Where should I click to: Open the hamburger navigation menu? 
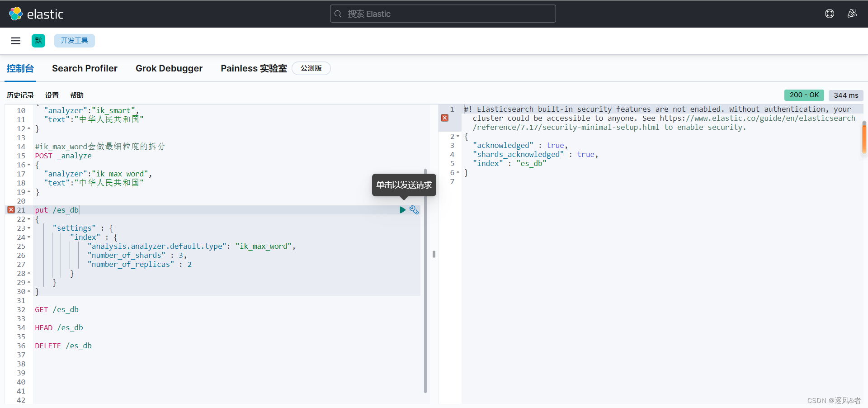click(16, 41)
